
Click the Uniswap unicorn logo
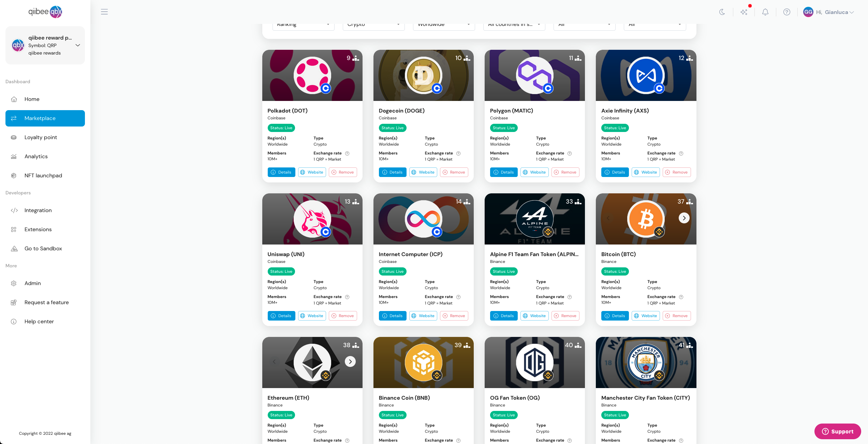click(x=312, y=219)
